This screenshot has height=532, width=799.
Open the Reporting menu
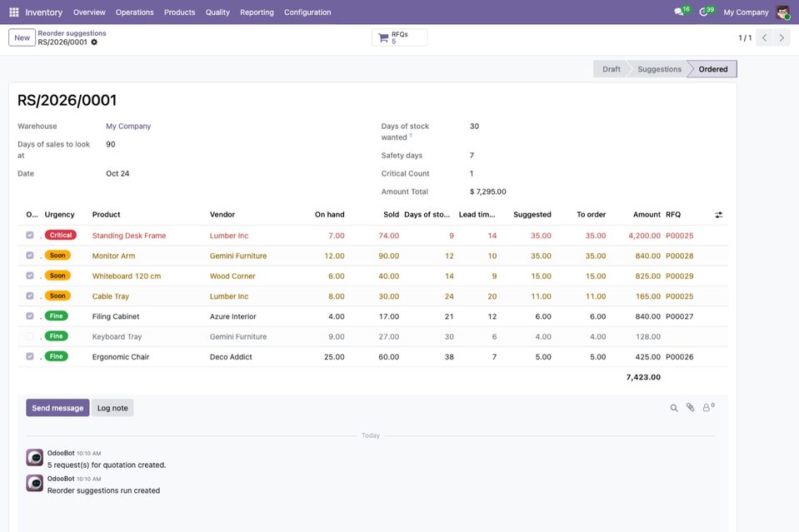click(x=257, y=12)
